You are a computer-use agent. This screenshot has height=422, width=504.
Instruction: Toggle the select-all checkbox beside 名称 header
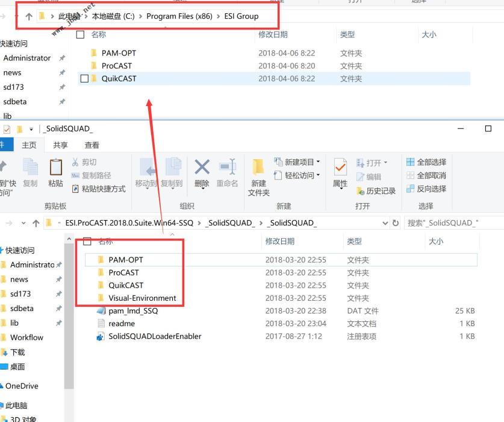(80, 34)
